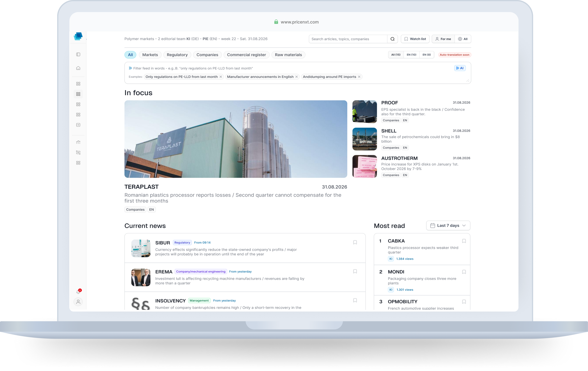Click the Regulatory tag on SIBUR article
588x371 pixels.
182,243
